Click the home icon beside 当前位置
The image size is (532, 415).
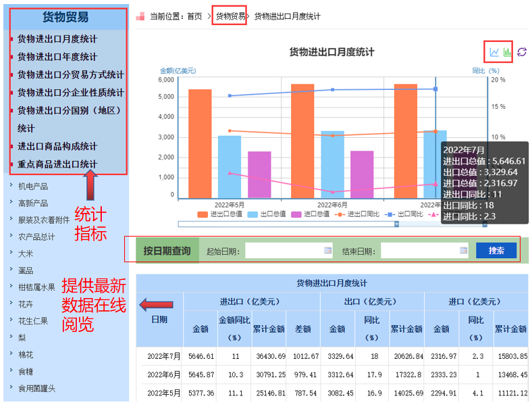tap(140, 16)
